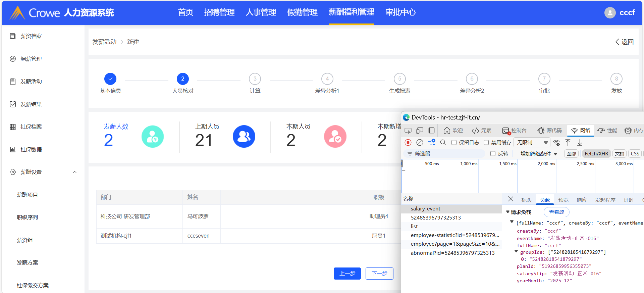The image size is (644, 293).
Task: Switch to the 控制台 DevTools tab
Action: [515, 131]
